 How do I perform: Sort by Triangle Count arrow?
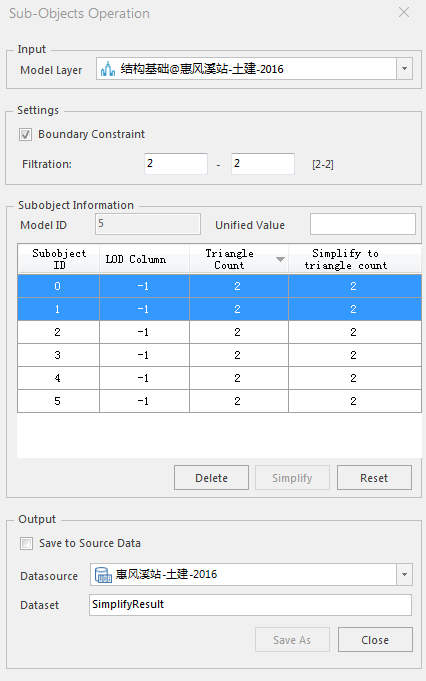point(281,259)
